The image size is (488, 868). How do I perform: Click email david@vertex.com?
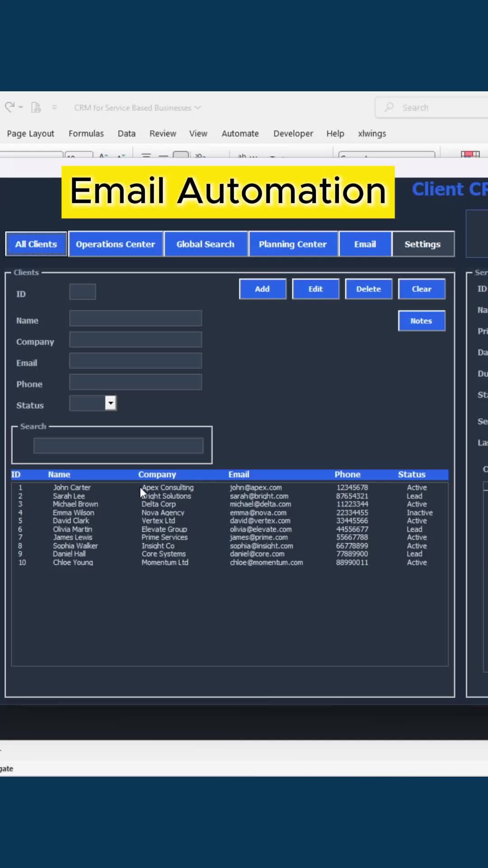point(260,521)
